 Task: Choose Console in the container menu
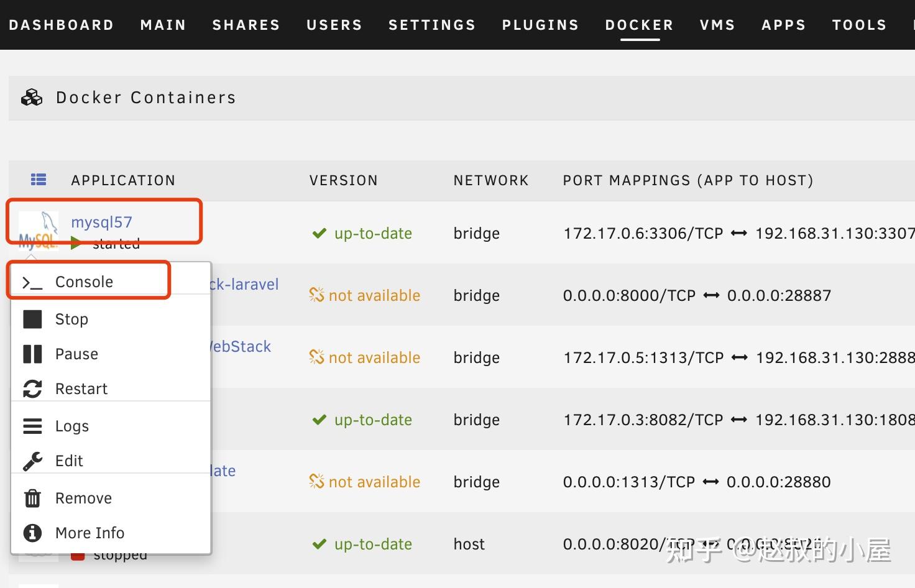tap(84, 282)
